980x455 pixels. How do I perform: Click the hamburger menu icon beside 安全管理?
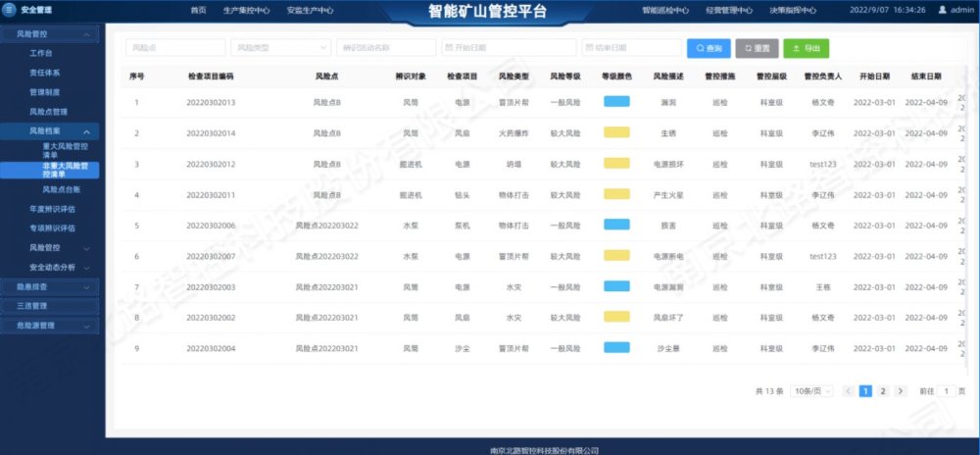10,10
